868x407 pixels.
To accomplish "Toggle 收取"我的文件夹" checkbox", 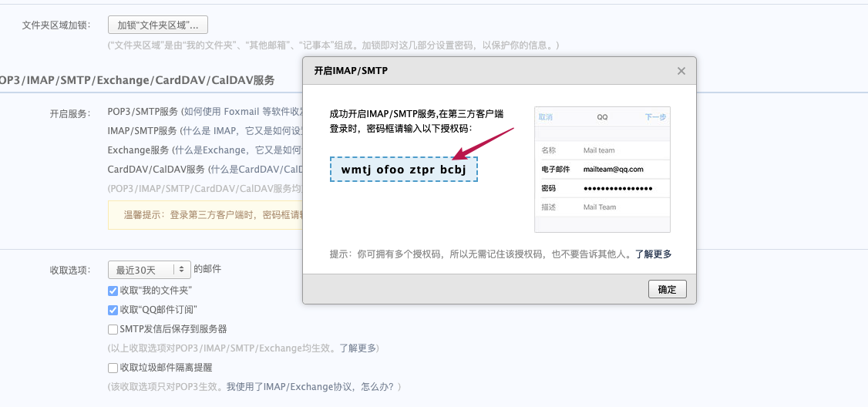I will click(113, 291).
